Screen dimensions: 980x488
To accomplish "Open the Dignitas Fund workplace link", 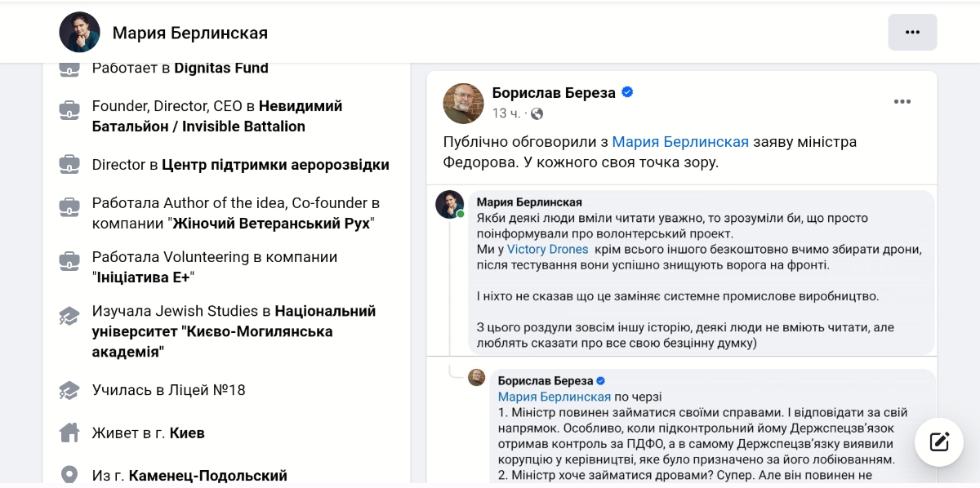I will [221, 69].
